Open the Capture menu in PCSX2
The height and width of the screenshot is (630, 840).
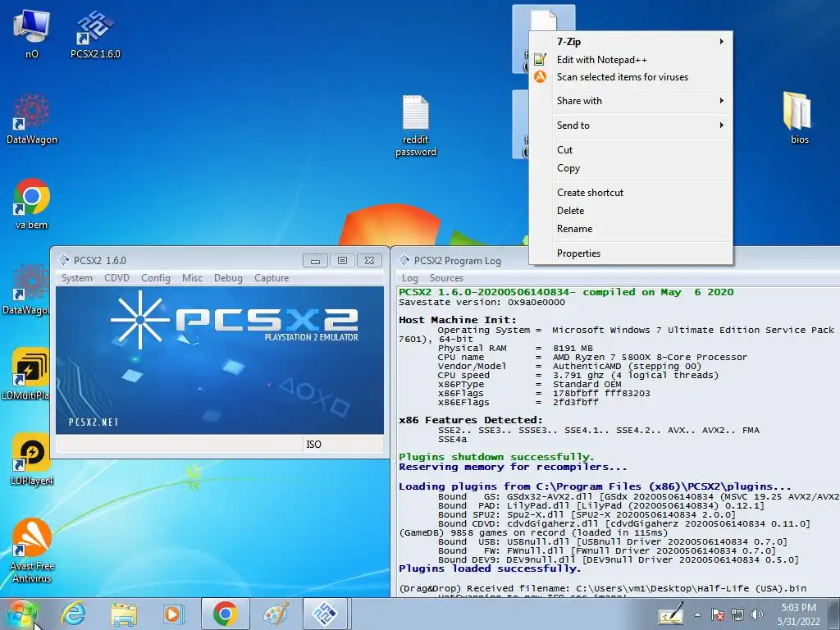272,278
